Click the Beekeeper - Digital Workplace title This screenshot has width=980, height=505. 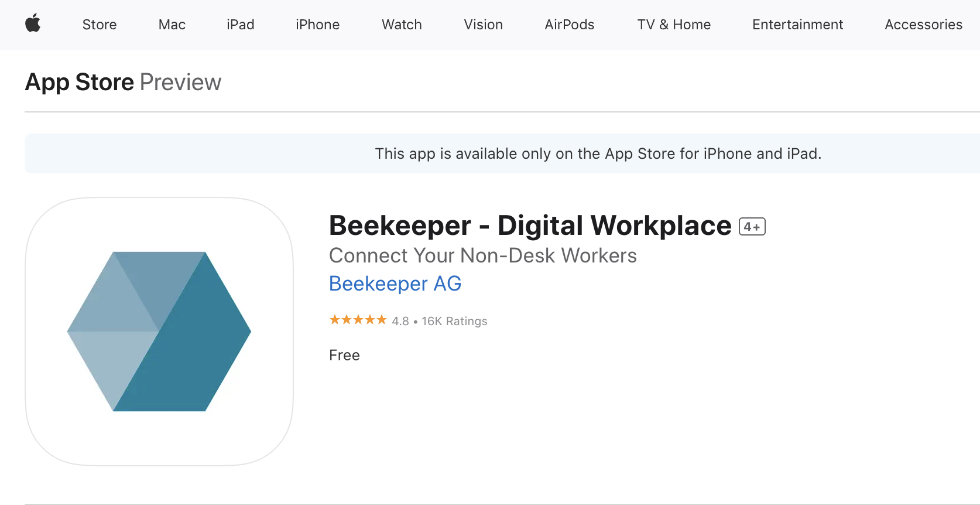530,226
